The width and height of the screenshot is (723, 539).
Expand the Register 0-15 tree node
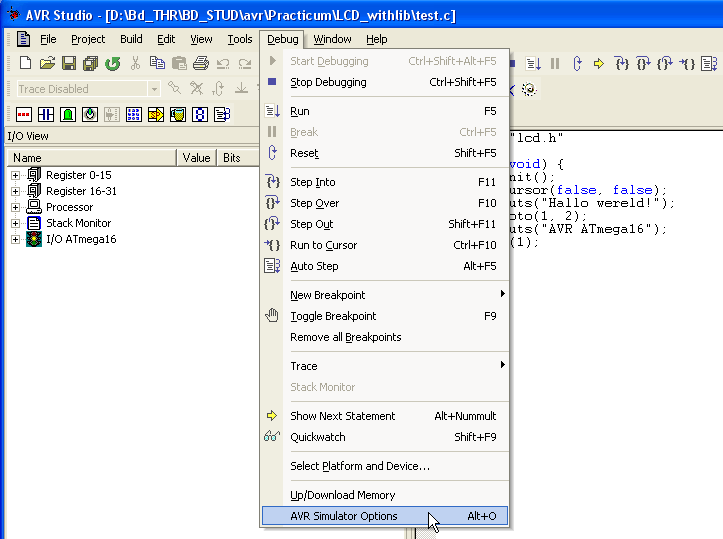[x=16, y=176]
